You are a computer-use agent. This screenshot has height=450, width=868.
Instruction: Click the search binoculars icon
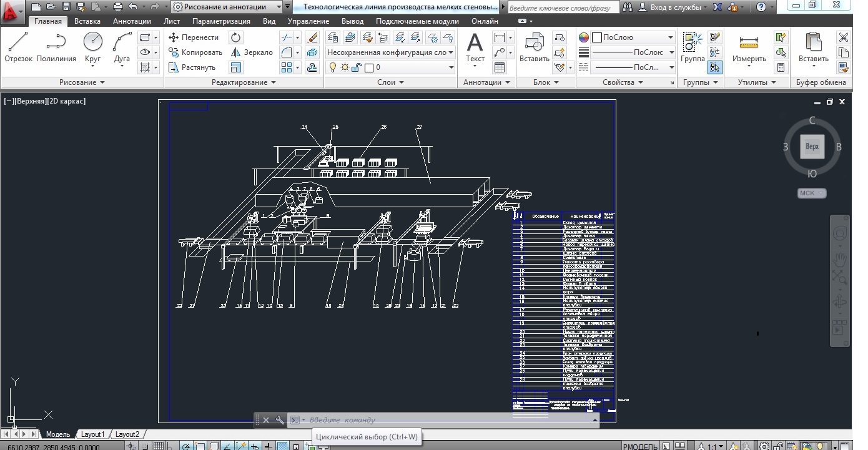point(628,7)
